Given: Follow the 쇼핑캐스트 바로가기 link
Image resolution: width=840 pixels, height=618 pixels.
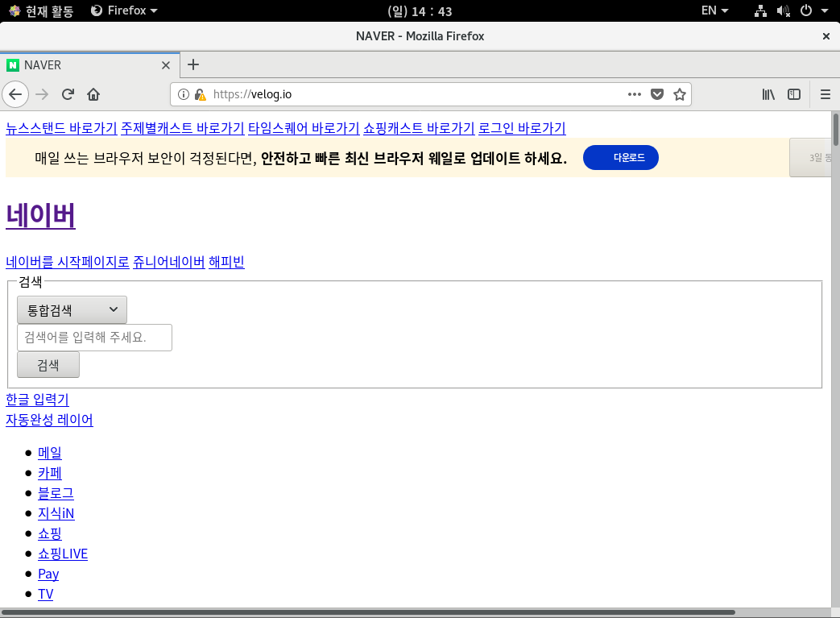Looking at the screenshot, I should tap(419, 128).
